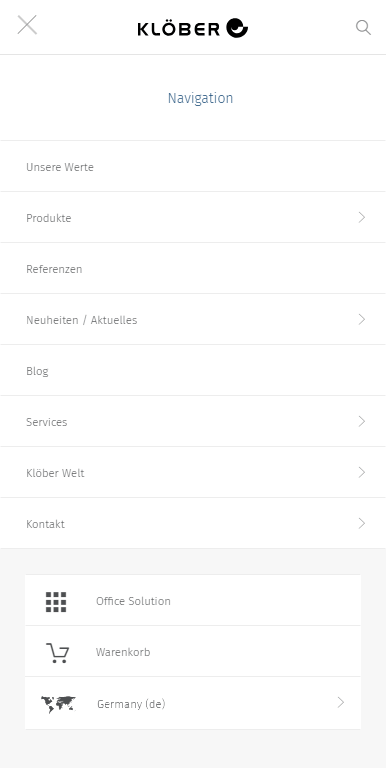The width and height of the screenshot is (386, 768).
Task: Open the Germany (de) country selector chevron
Action: 341,703
